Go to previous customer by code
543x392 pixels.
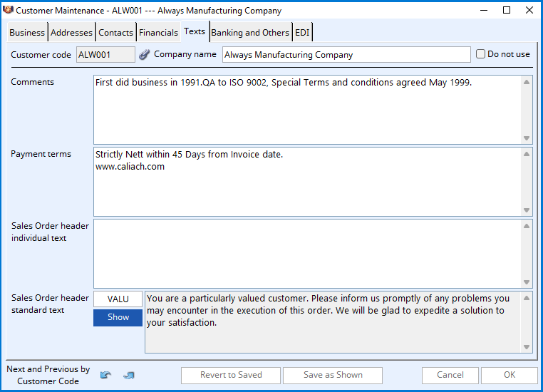(105, 375)
